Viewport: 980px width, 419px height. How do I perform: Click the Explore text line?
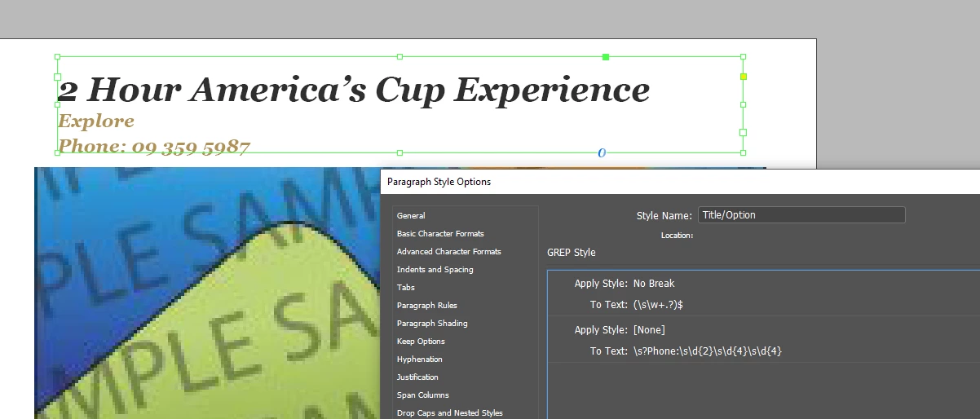coord(96,121)
